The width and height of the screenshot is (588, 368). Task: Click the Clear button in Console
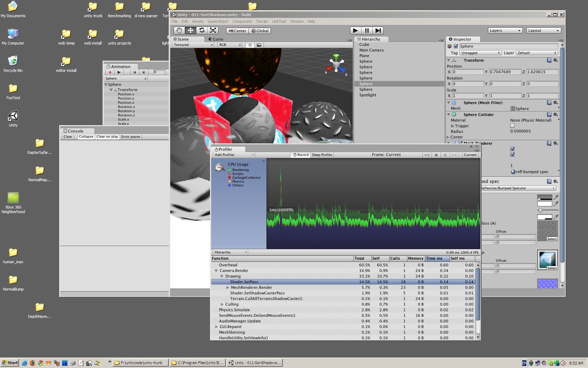[68, 137]
